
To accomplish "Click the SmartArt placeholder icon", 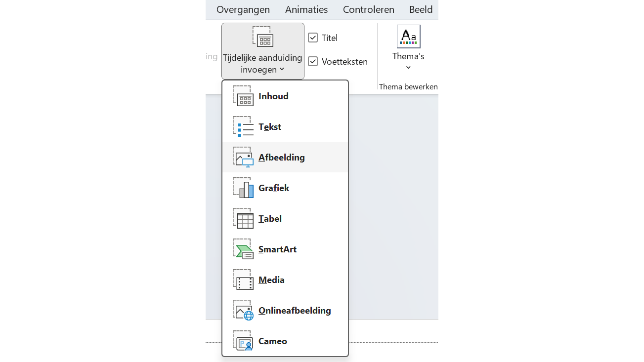I will (243, 249).
